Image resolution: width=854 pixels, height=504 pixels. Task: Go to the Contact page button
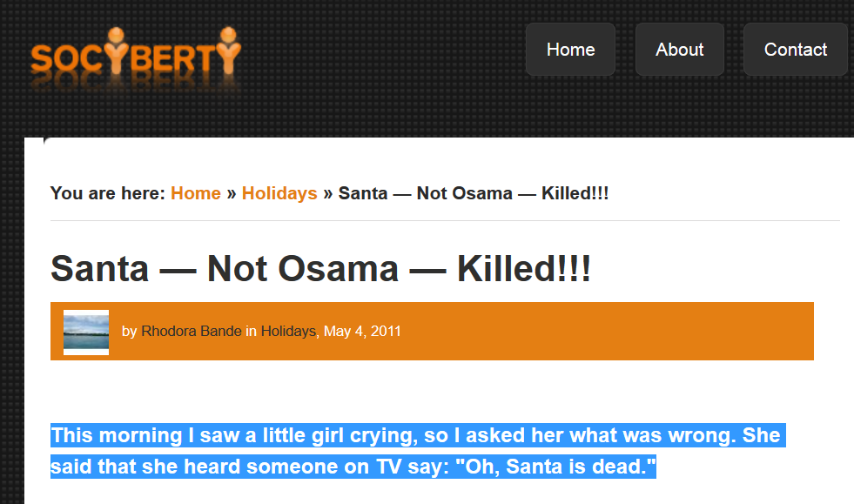coord(795,50)
